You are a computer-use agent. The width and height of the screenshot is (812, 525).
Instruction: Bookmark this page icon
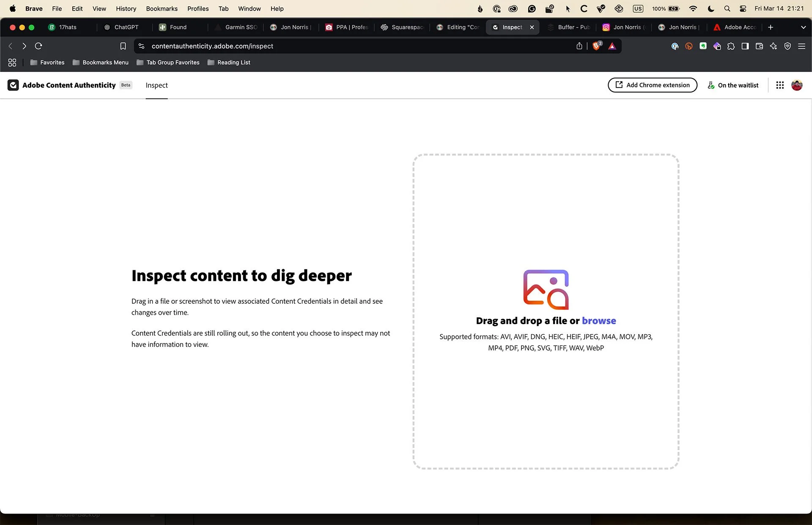tap(123, 46)
